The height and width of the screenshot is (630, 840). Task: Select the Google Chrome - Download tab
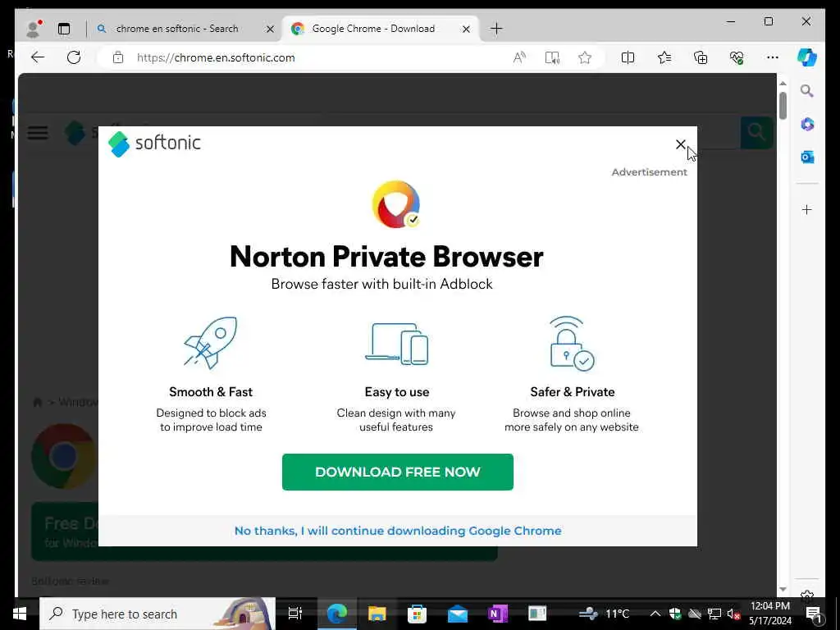coord(373,29)
